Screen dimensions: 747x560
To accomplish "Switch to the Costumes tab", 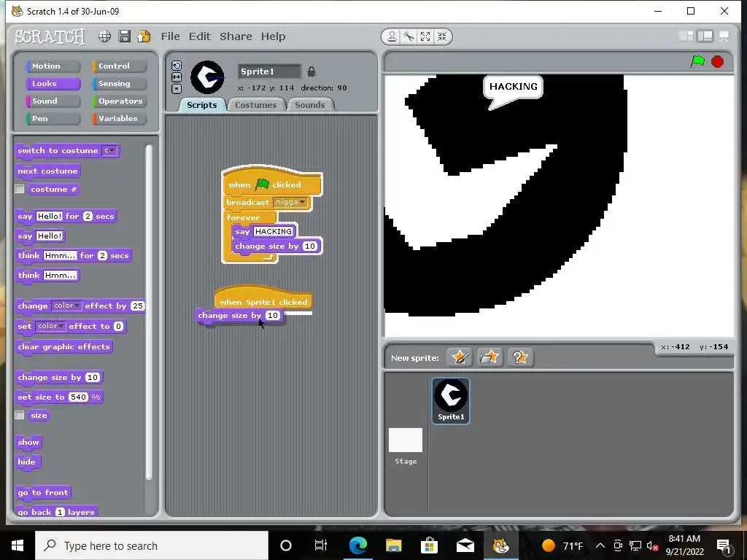I will 256,105.
